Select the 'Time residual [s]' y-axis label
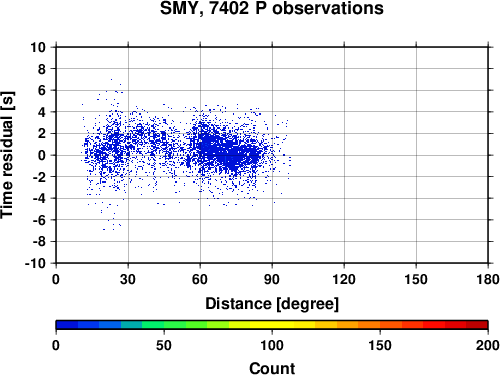 [x=7, y=155]
